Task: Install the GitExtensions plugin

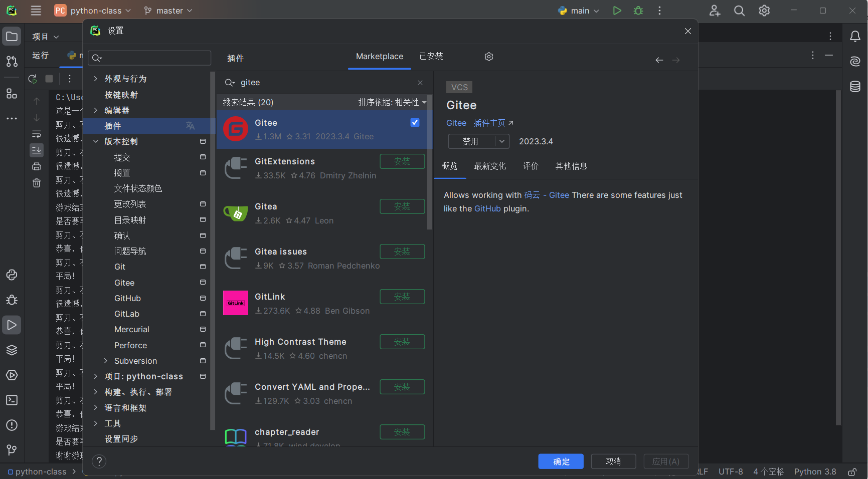Action: pos(402,161)
